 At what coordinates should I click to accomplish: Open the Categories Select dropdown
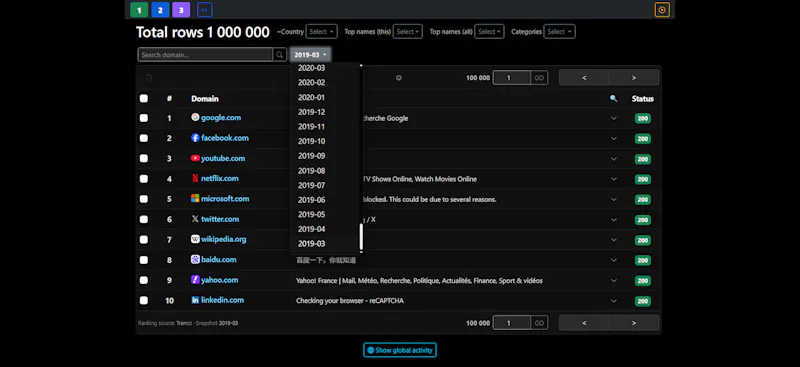pos(559,32)
